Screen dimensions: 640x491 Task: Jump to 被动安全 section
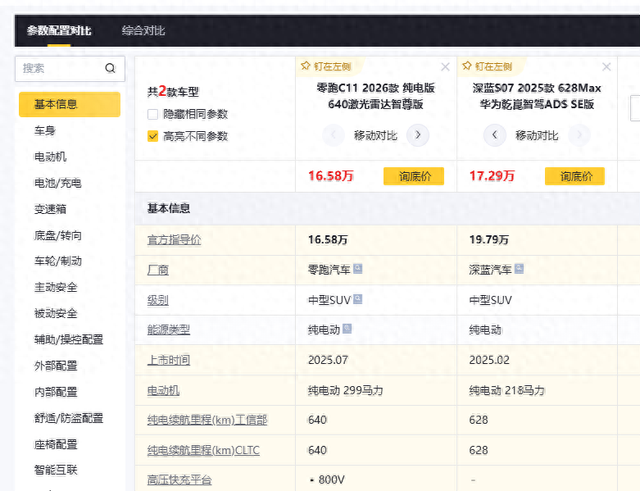(56, 313)
